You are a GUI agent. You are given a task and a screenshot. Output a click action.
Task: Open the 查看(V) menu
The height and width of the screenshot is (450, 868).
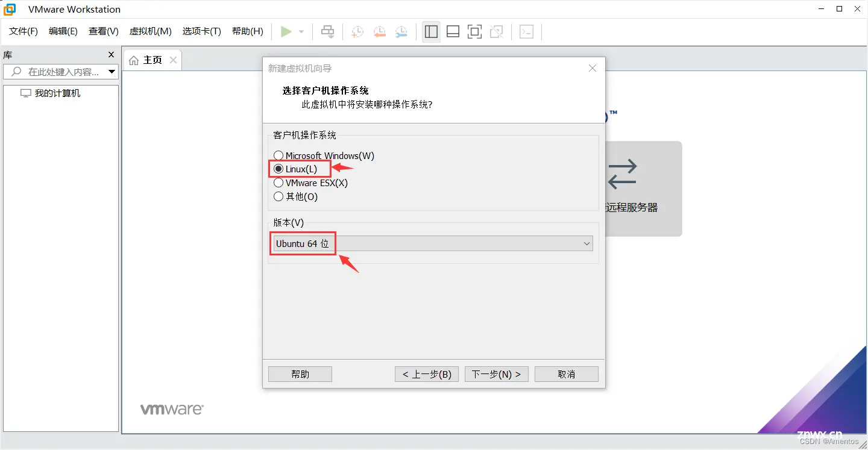pos(104,31)
